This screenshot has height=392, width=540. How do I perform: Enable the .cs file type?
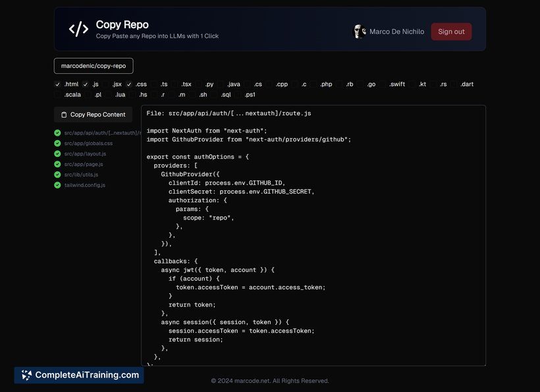[247, 84]
